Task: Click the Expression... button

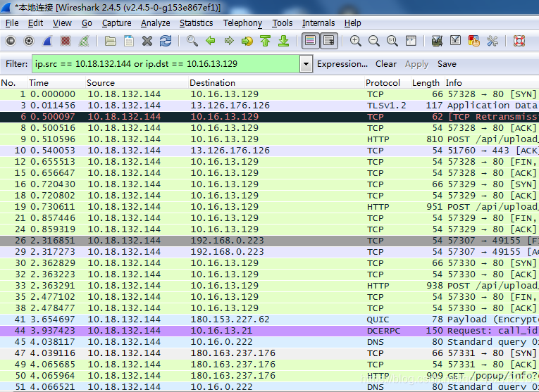Action: click(342, 64)
